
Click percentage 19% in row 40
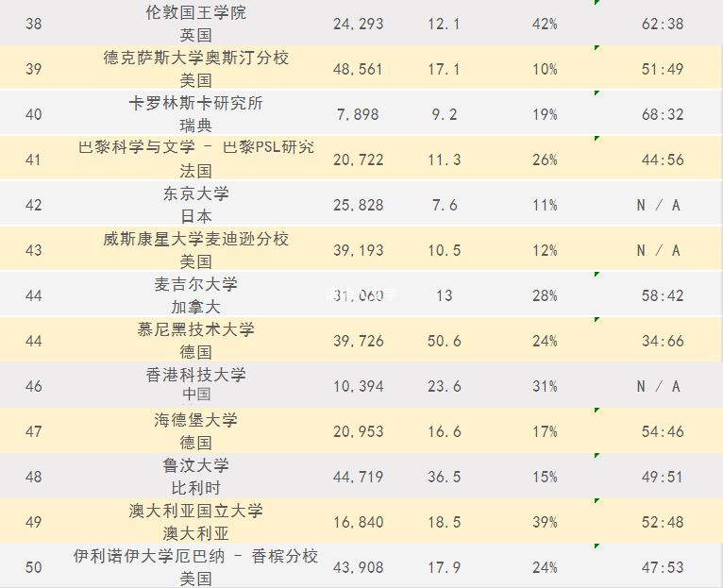(x=545, y=114)
